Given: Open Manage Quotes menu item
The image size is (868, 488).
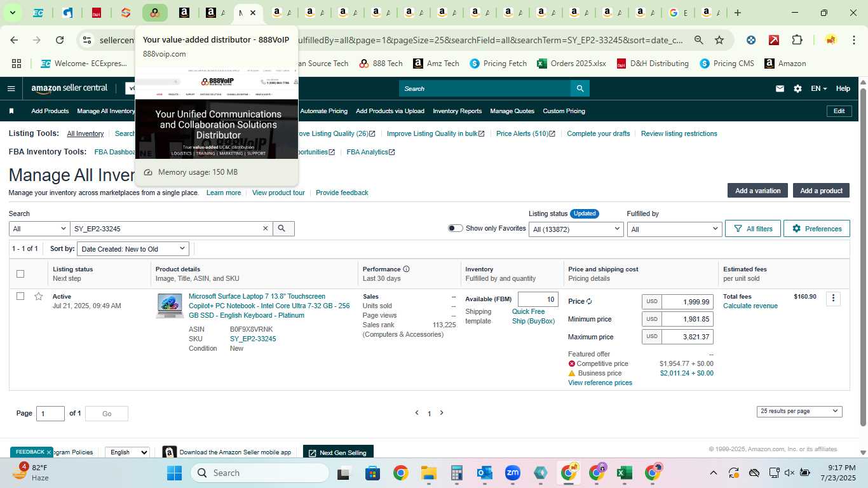Looking at the screenshot, I should 512,111.
